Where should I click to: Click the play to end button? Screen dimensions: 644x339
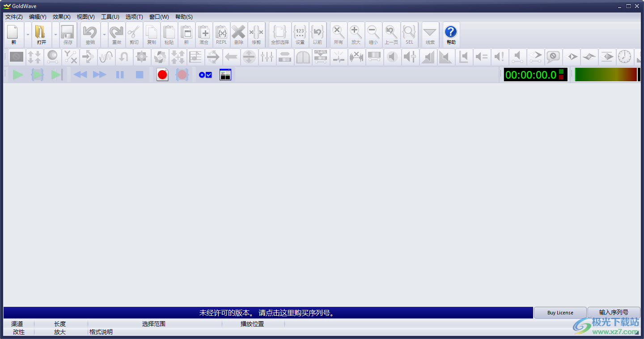57,75
